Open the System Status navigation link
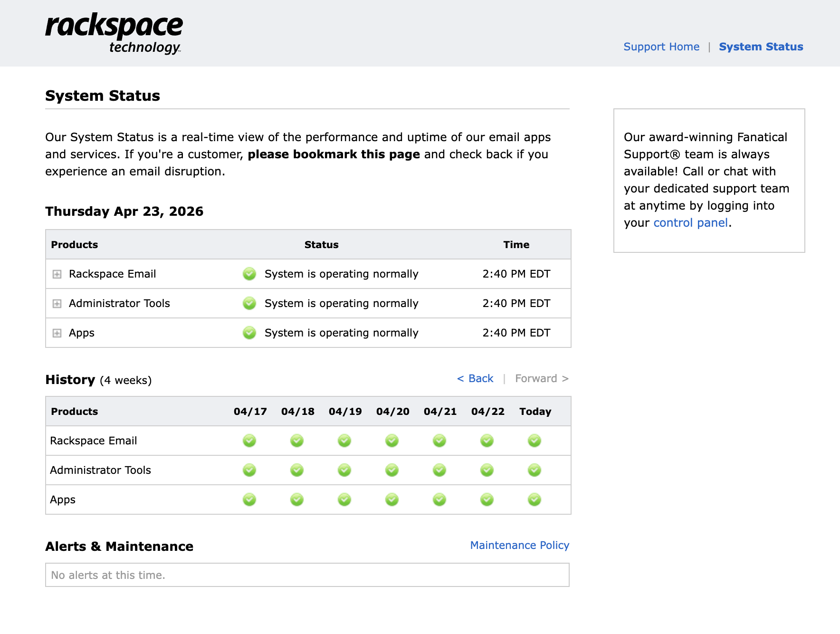 761,47
